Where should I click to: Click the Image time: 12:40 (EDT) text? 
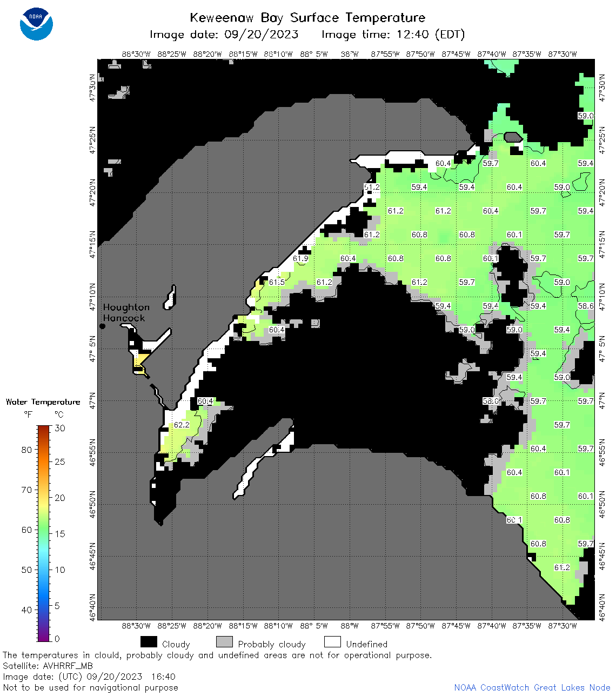point(393,35)
